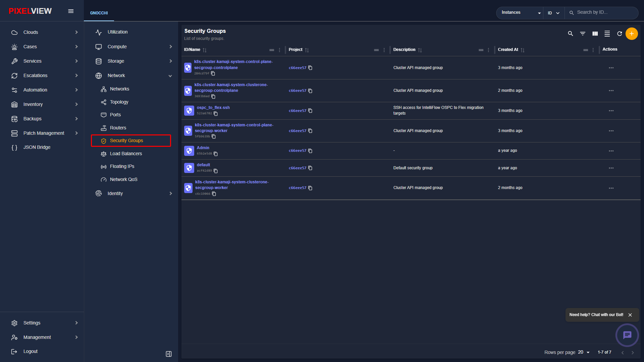Toggle the hamburger main menu
This screenshot has width=644, height=362.
coord(71,11)
